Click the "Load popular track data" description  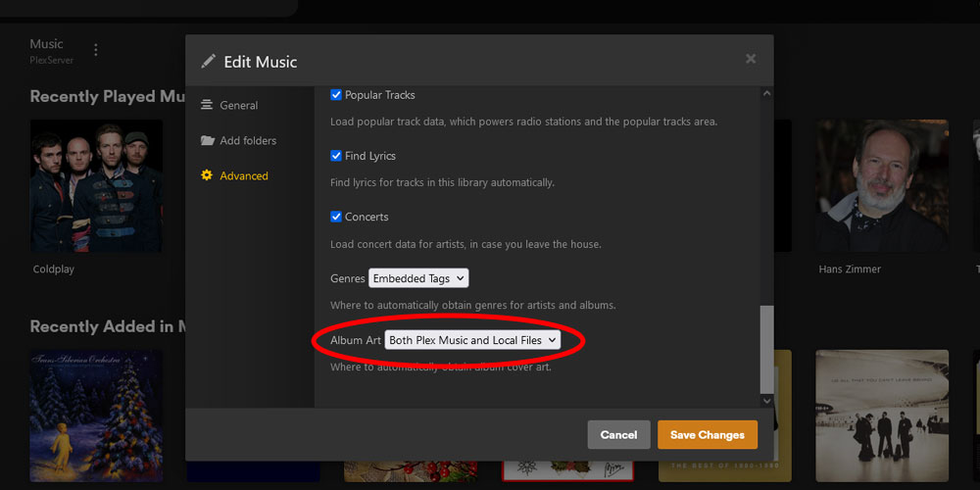pyautogui.click(x=523, y=122)
